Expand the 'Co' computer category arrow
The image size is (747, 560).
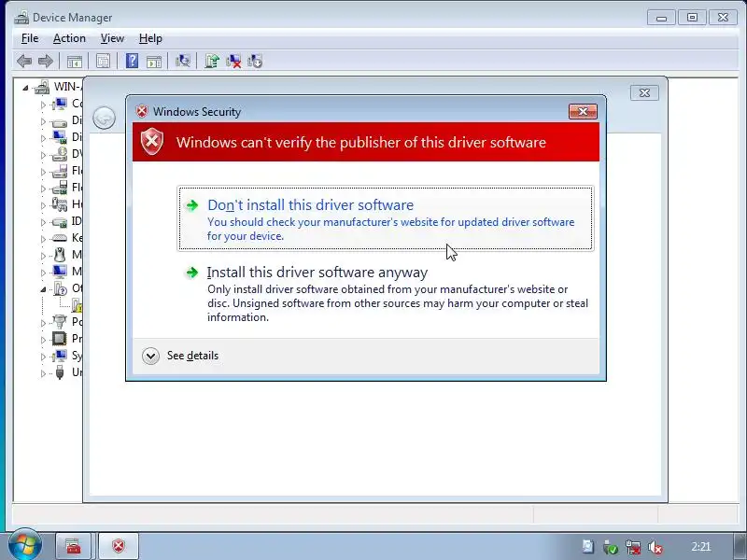click(43, 105)
